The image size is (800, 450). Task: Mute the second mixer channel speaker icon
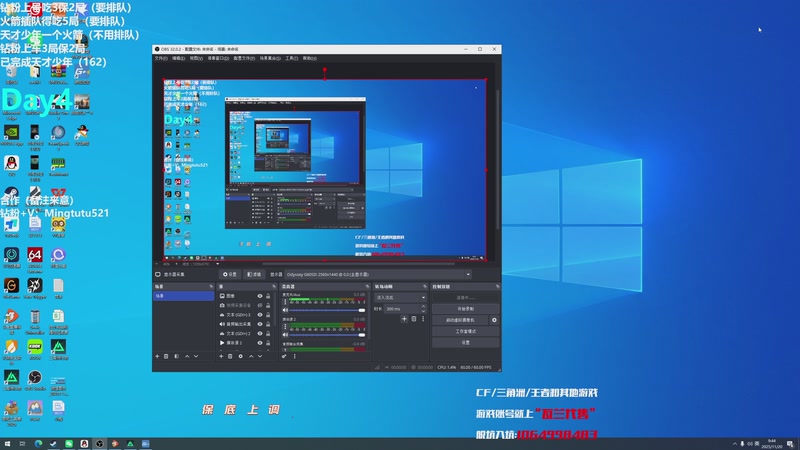point(285,335)
